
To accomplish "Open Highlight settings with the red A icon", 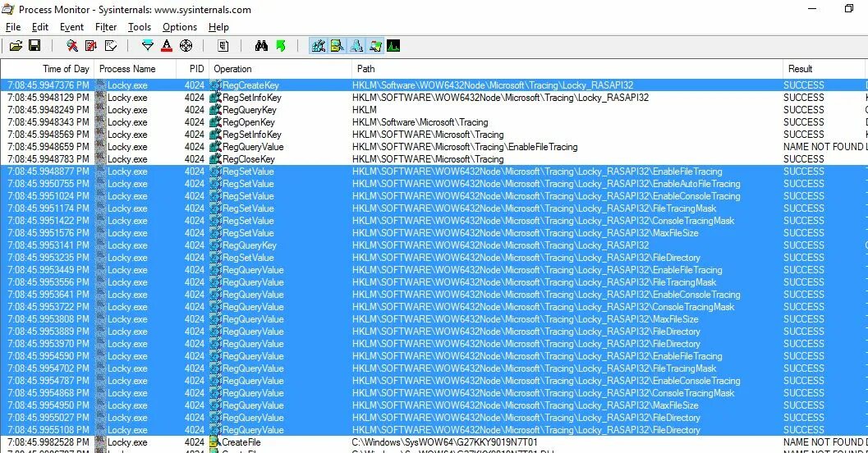I will tap(166, 46).
